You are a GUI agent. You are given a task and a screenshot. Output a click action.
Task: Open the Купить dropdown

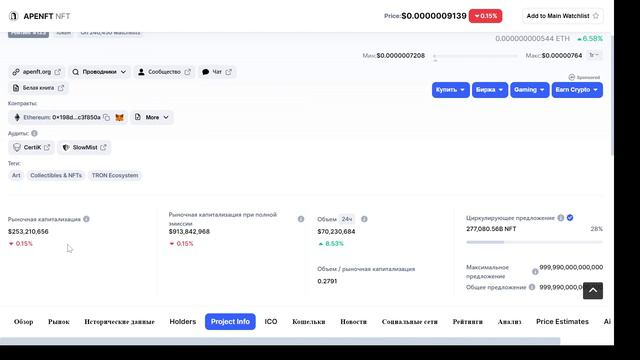[x=451, y=90]
